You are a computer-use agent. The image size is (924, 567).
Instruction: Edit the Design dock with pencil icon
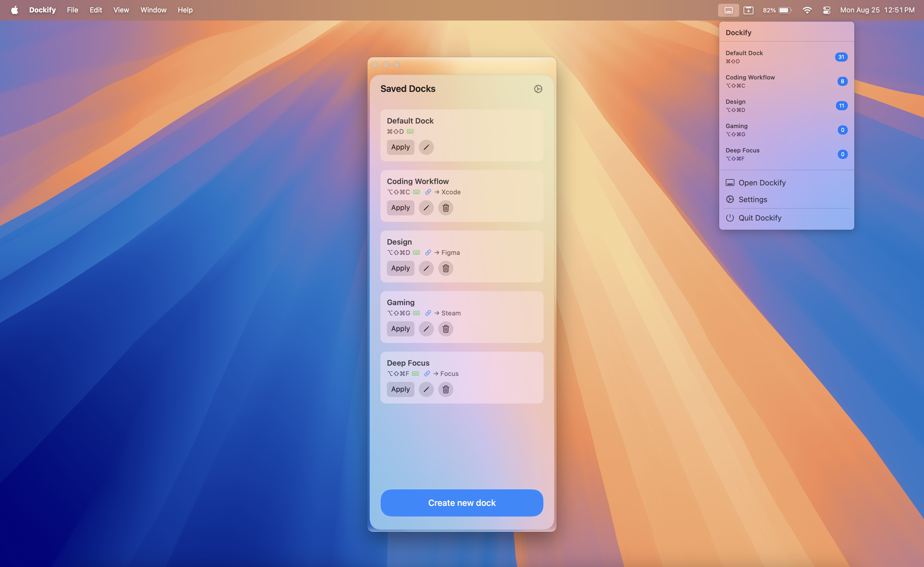tap(426, 268)
